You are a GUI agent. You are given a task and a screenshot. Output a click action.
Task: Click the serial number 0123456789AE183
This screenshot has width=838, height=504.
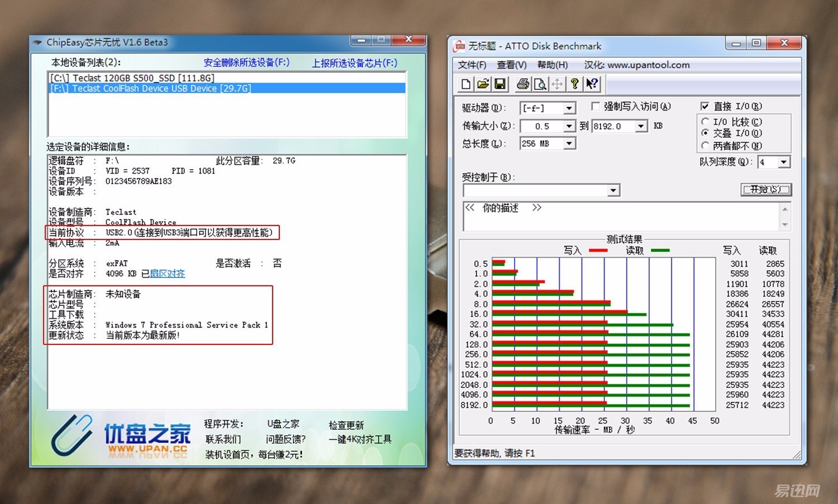click(139, 181)
